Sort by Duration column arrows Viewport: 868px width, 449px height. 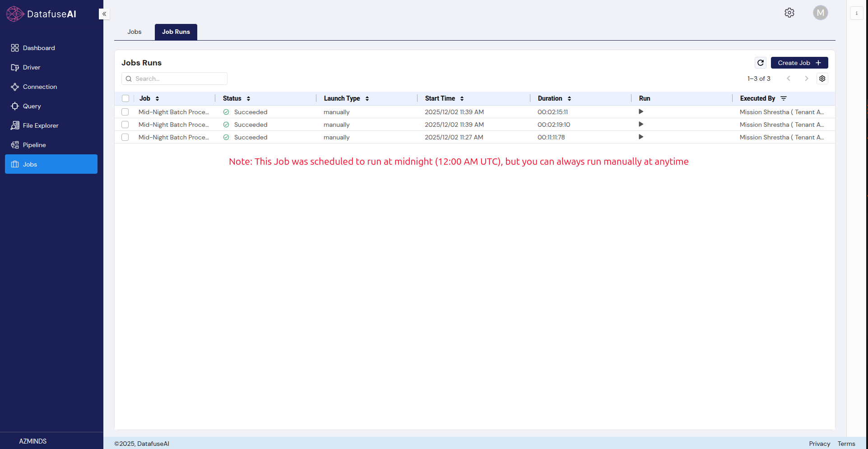pos(569,98)
